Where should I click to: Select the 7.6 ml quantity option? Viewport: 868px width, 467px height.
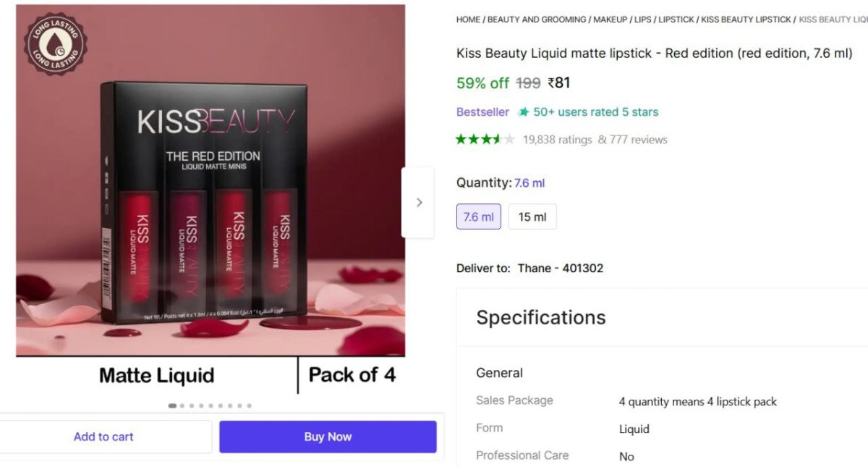478,216
